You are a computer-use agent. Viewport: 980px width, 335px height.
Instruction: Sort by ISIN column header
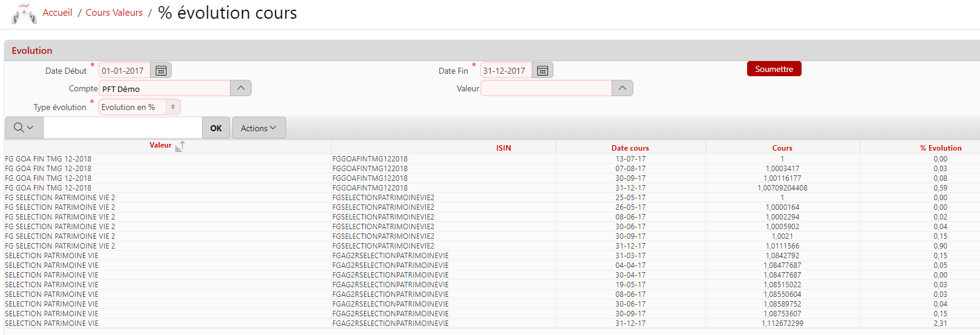pyautogui.click(x=503, y=148)
